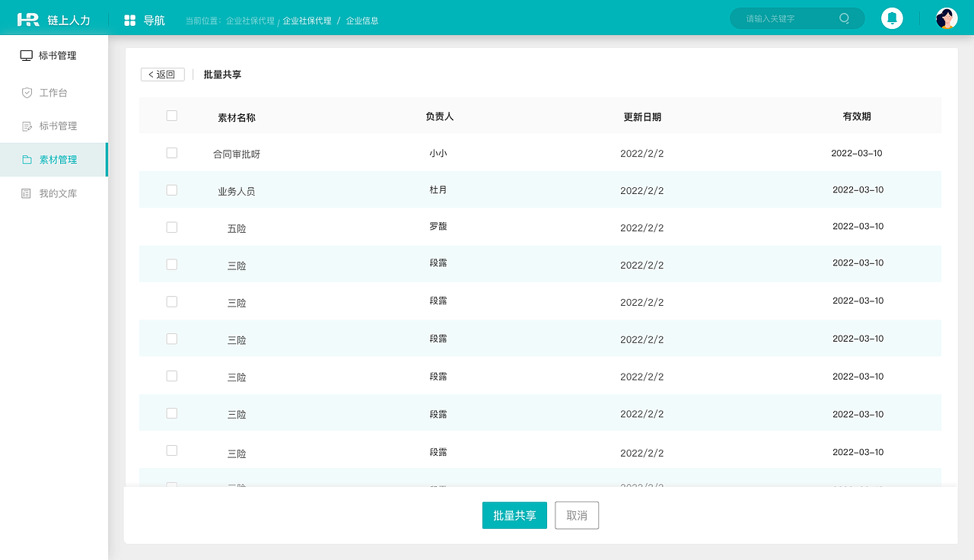Open 标书管理 item with pencil-document icon
The height and width of the screenshot is (560, 974).
(53, 126)
